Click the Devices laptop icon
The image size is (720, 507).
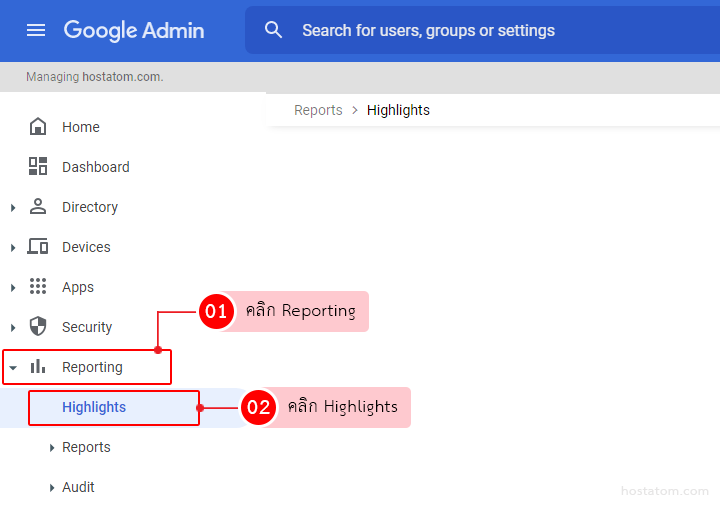pos(38,247)
